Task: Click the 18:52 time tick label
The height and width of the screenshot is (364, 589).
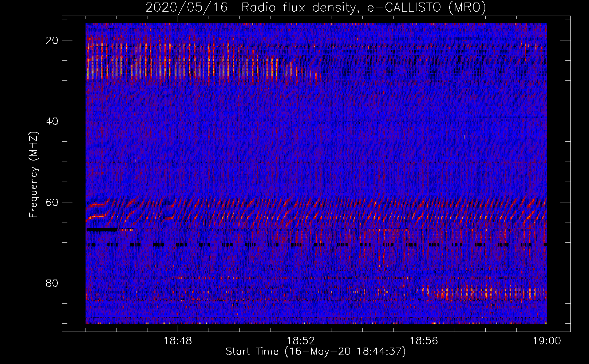Action: click(x=301, y=341)
